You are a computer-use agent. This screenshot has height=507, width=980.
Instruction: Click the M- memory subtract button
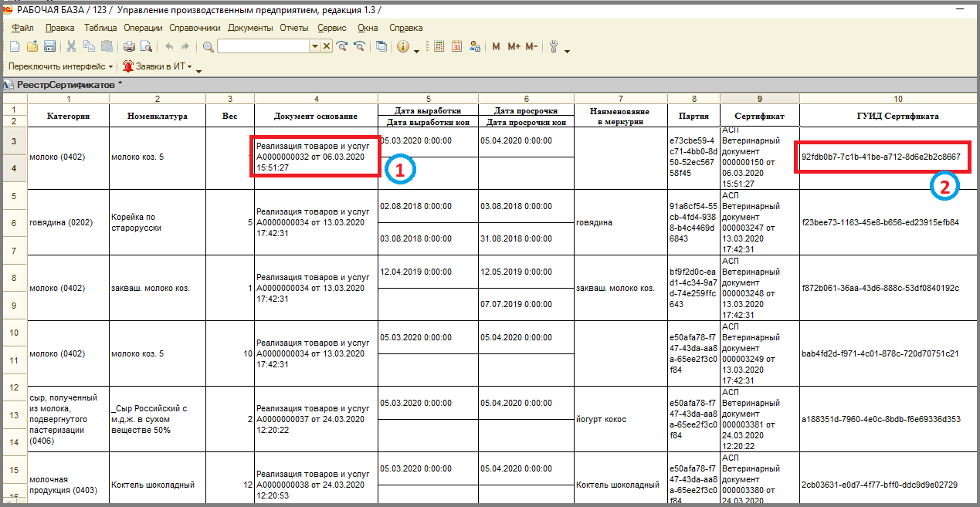pyautogui.click(x=531, y=46)
